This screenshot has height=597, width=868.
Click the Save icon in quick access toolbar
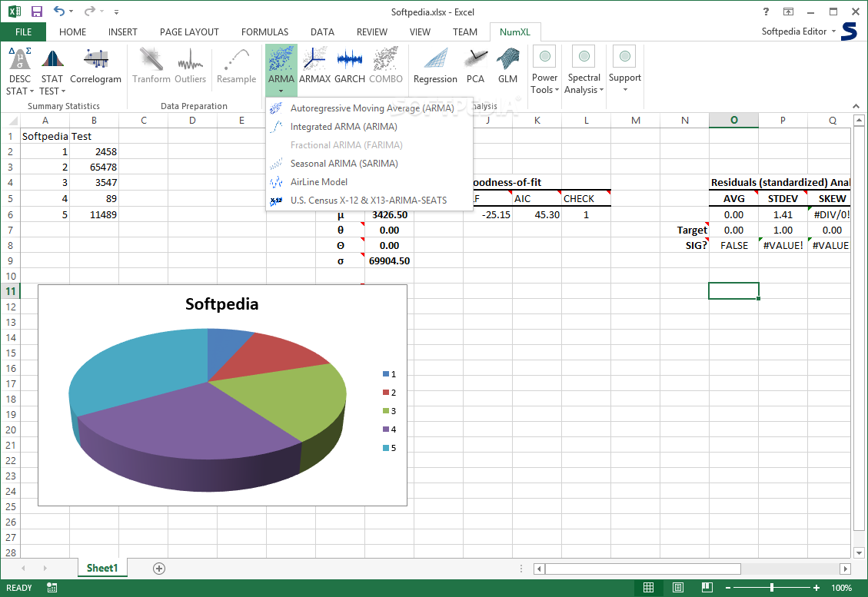click(x=37, y=12)
